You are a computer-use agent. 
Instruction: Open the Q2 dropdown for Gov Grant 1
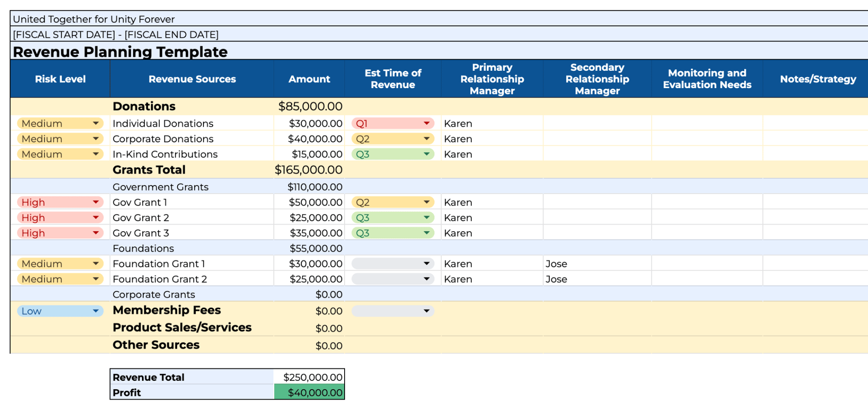pos(393,202)
